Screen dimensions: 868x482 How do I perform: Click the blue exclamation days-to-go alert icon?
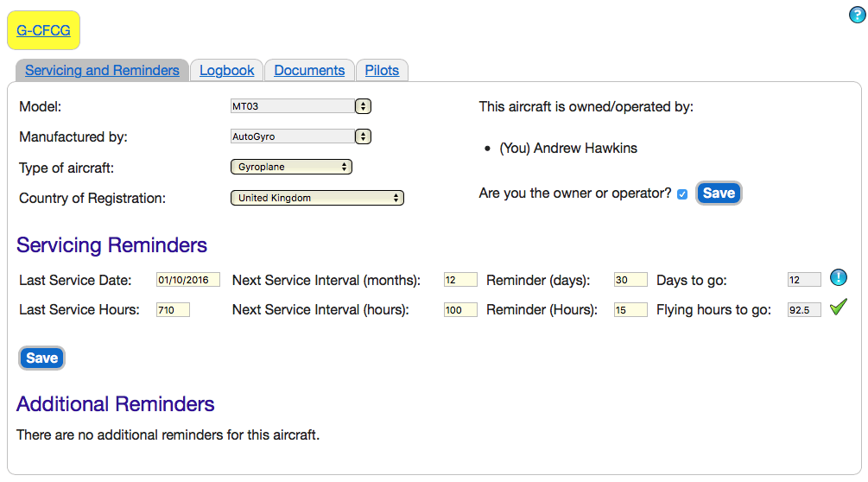pos(838,278)
